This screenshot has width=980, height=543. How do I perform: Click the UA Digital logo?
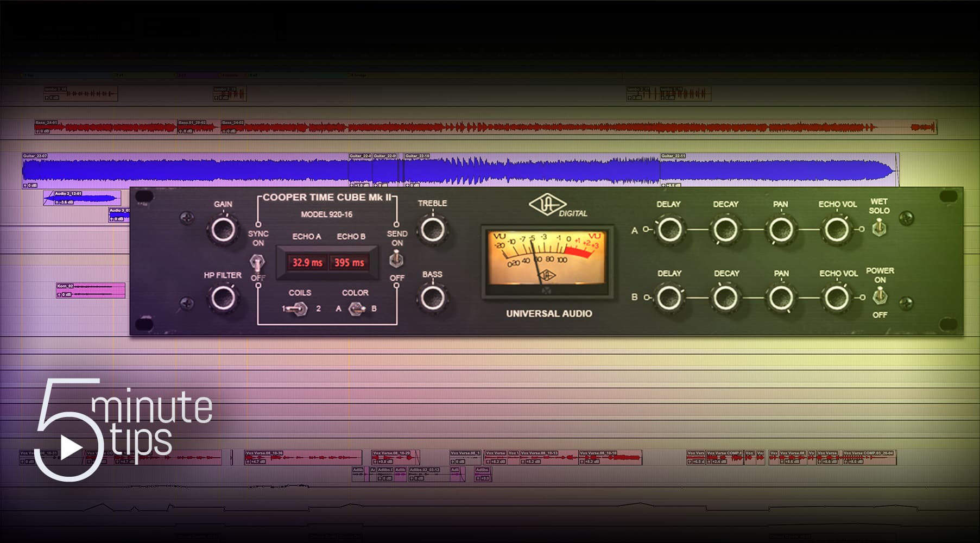[558, 206]
